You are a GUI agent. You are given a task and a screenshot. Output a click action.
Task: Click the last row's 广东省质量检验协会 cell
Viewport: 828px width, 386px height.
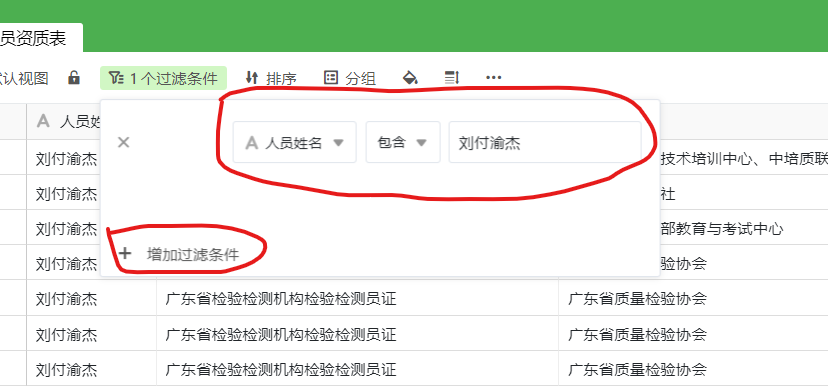(693, 369)
